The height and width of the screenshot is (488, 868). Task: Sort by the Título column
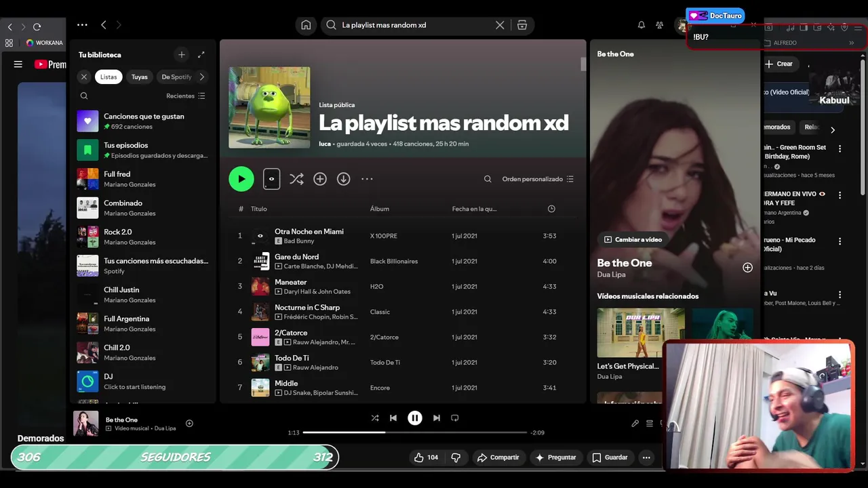click(x=259, y=209)
